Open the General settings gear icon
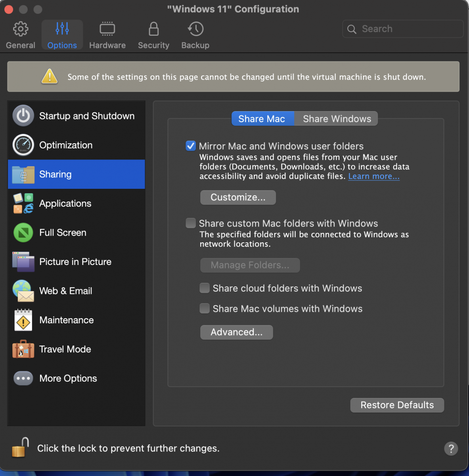The image size is (469, 476). tap(21, 29)
